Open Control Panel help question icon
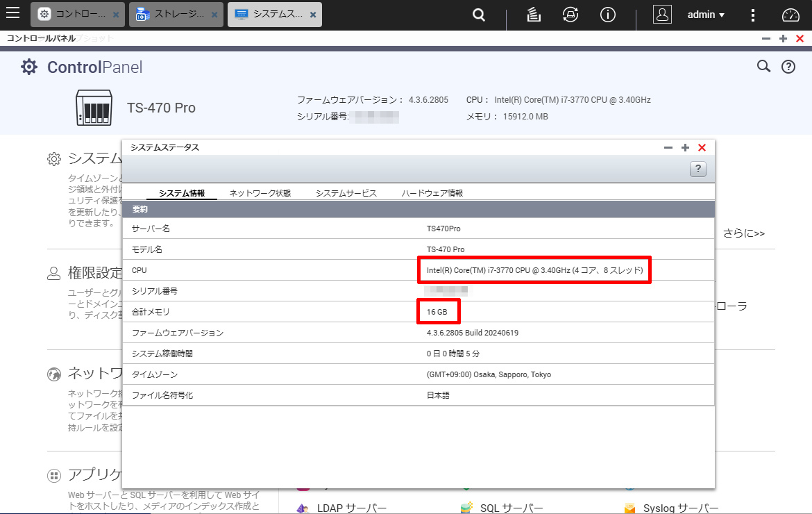The width and height of the screenshot is (812, 514). point(788,67)
